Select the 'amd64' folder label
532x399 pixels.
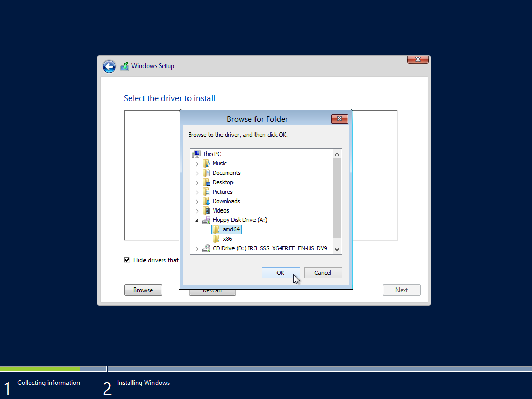pyautogui.click(x=231, y=230)
